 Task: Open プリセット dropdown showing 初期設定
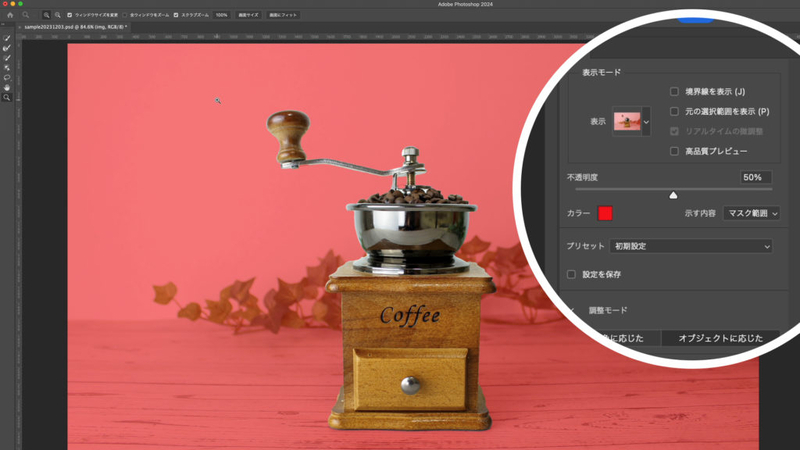pyautogui.click(x=691, y=246)
